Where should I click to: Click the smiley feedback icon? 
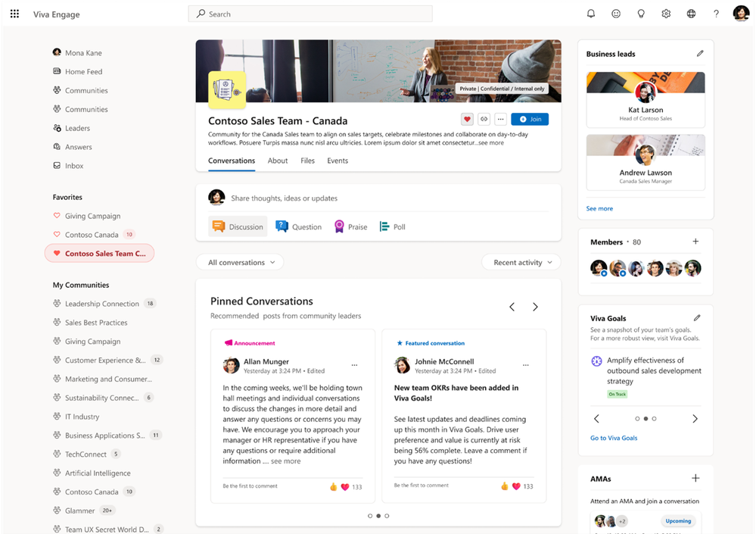tap(616, 14)
